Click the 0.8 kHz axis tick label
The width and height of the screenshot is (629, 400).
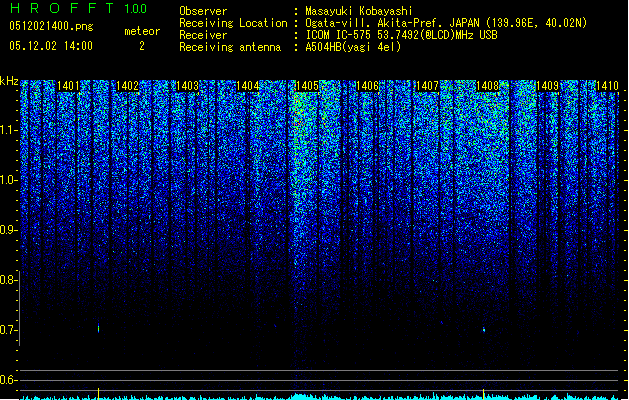(x=9, y=280)
